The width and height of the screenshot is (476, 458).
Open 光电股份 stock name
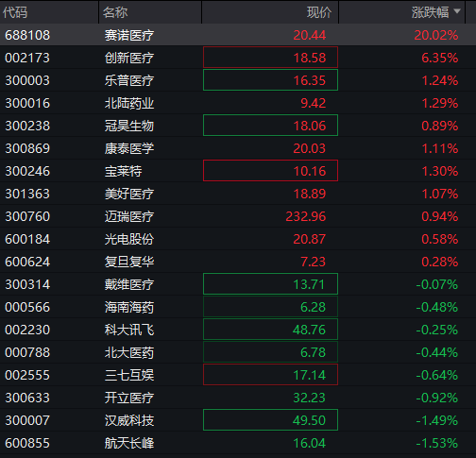pos(129,239)
